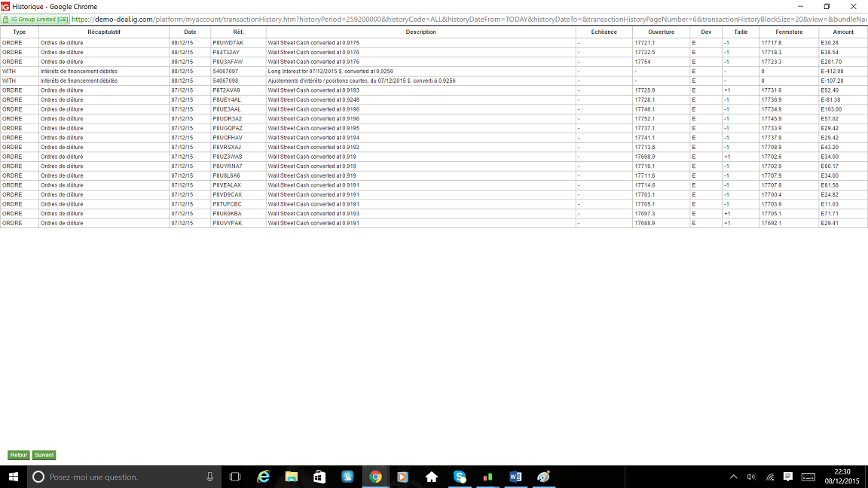Click the amount E103.00
This screenshot has height=488, width=868.
click(x=832, y=109)
